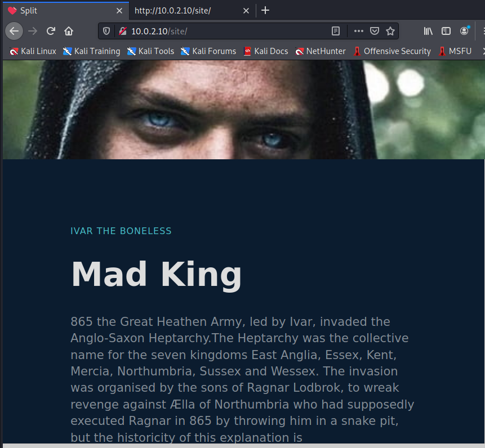This screenshot has height=448, width=485.
Task: Open the Firefox account menu
Action: click(x=464, y=31)
